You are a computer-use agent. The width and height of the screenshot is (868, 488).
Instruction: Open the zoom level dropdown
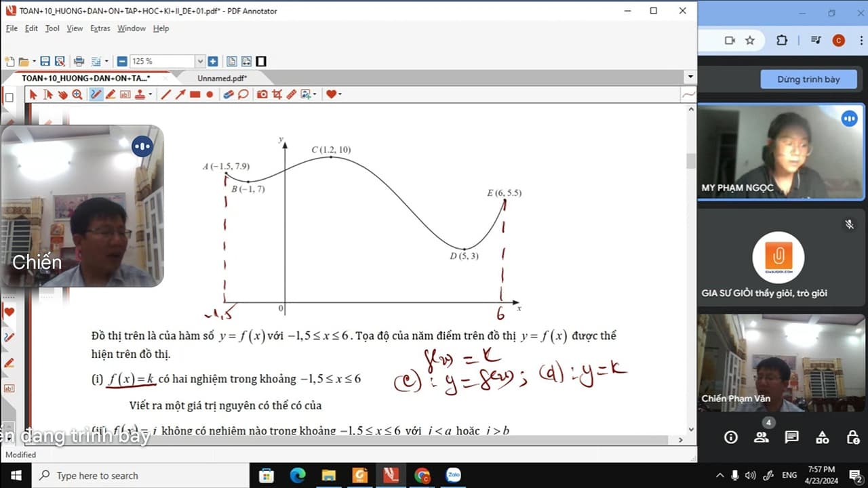pos(200,61)
